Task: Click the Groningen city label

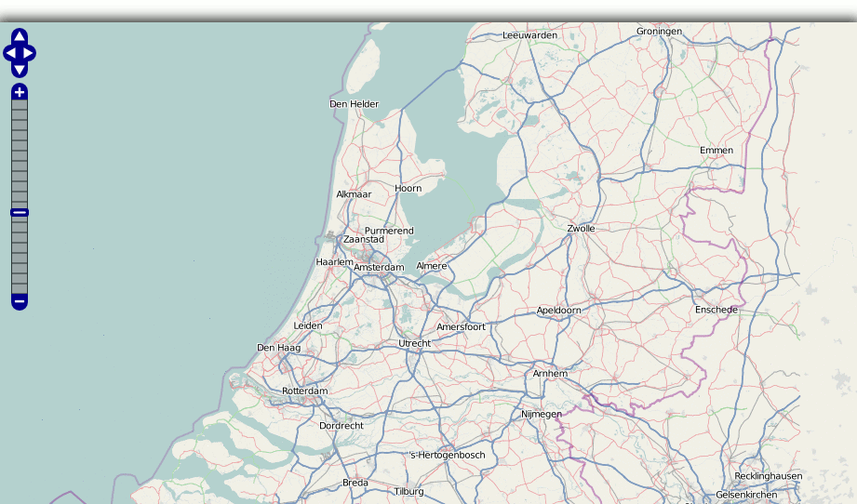Action: tap(659, 32)
